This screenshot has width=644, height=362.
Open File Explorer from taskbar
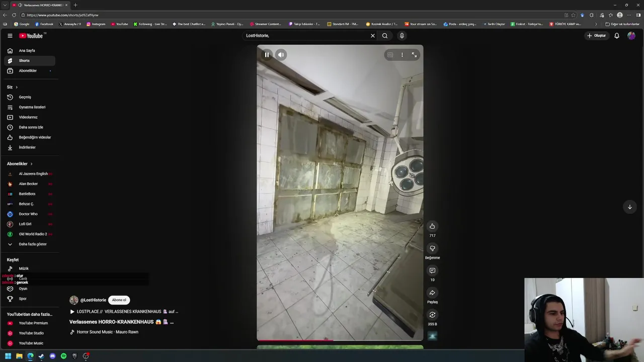point(19,356)
